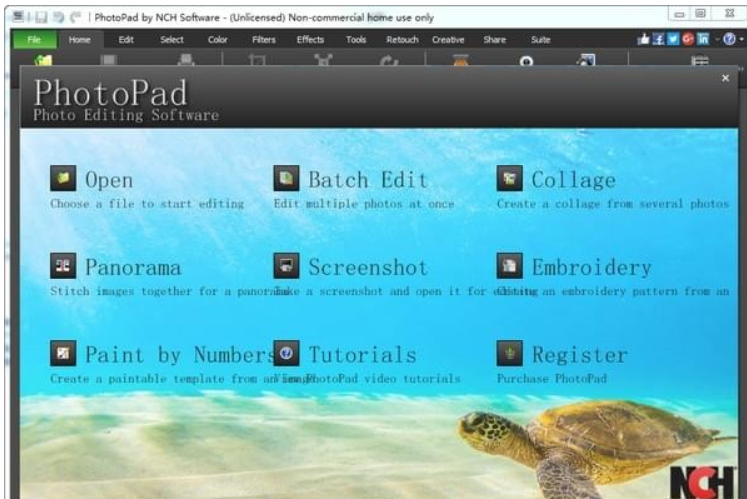The image size is (747, 499).
Task: Switch to the Home tab
Action: click(79, 40)
